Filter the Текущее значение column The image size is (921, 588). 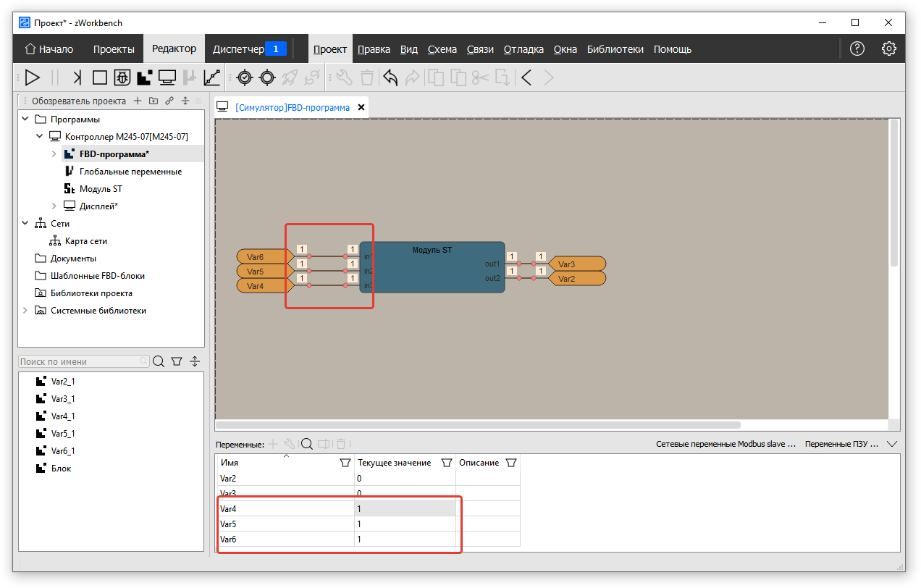[x=447, y=463]
